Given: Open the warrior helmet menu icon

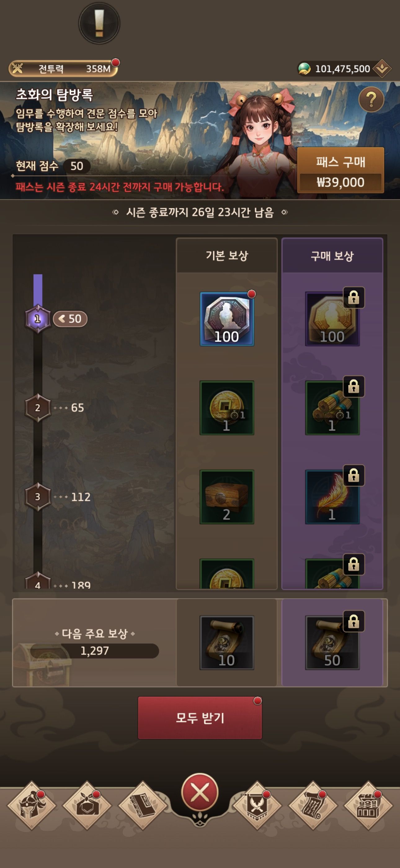Looking at the screenshot, I should (x=32, y=806).
